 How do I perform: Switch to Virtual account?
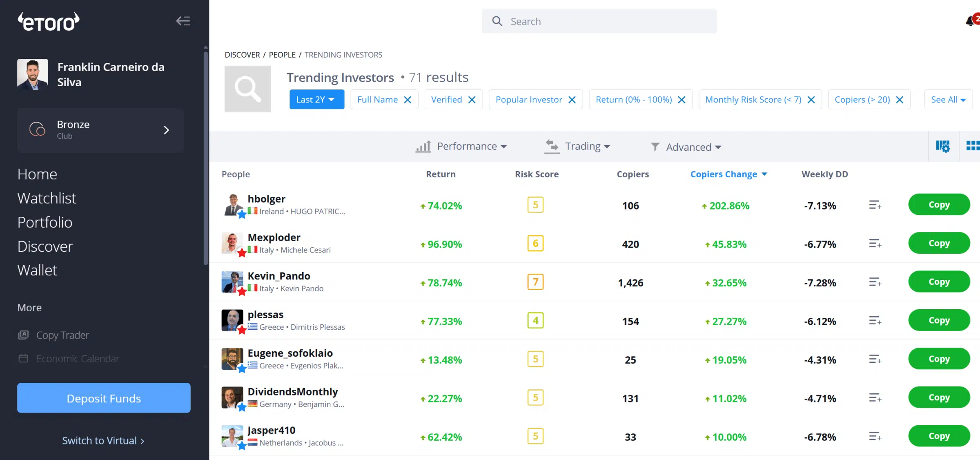click(x=103, y=441)
